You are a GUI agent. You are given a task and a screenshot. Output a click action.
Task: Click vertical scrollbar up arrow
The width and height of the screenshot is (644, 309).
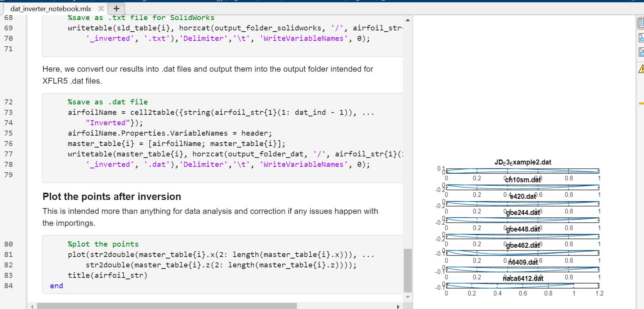(x=408, y=20)
